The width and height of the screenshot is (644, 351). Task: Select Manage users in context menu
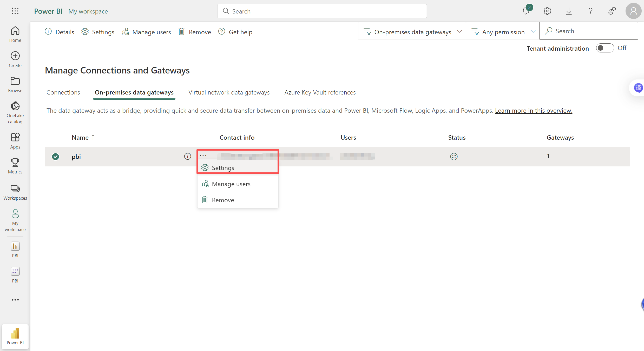click(x=231, y=184)
